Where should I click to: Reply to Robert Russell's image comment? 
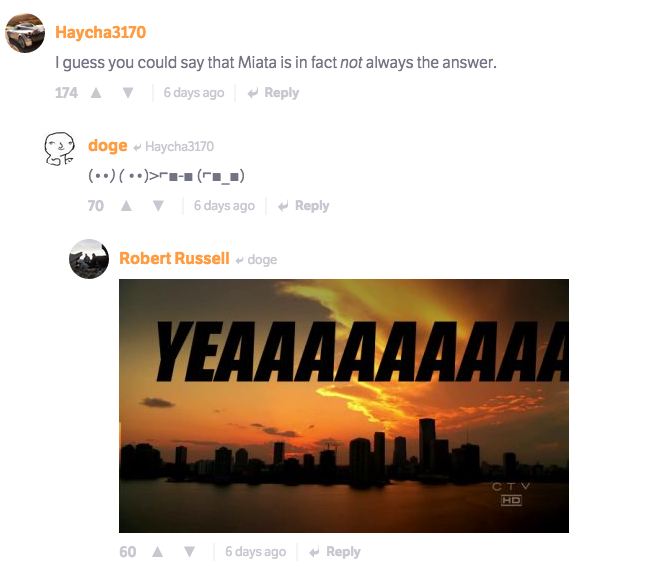335,552
